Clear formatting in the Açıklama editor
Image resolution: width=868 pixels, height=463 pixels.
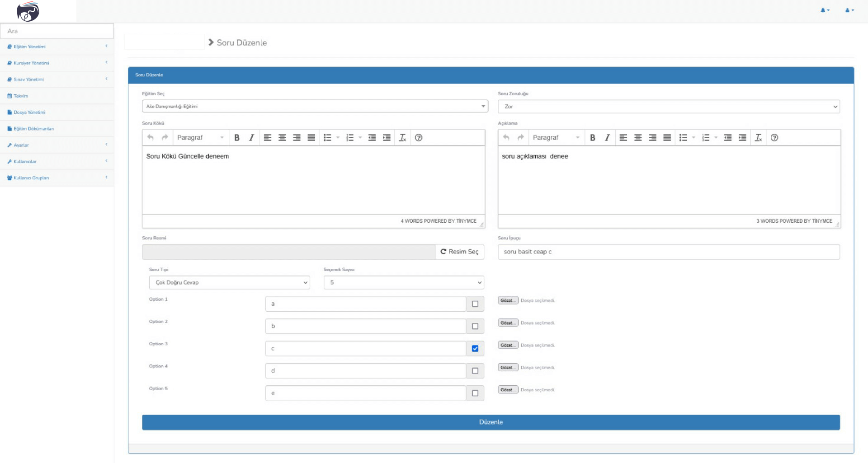[758, 138]
